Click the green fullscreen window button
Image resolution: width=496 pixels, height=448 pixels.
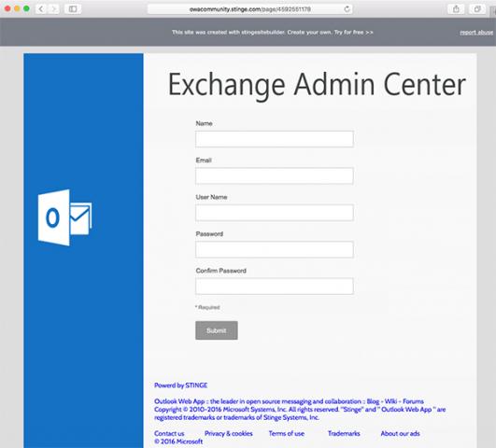point(26,8)
